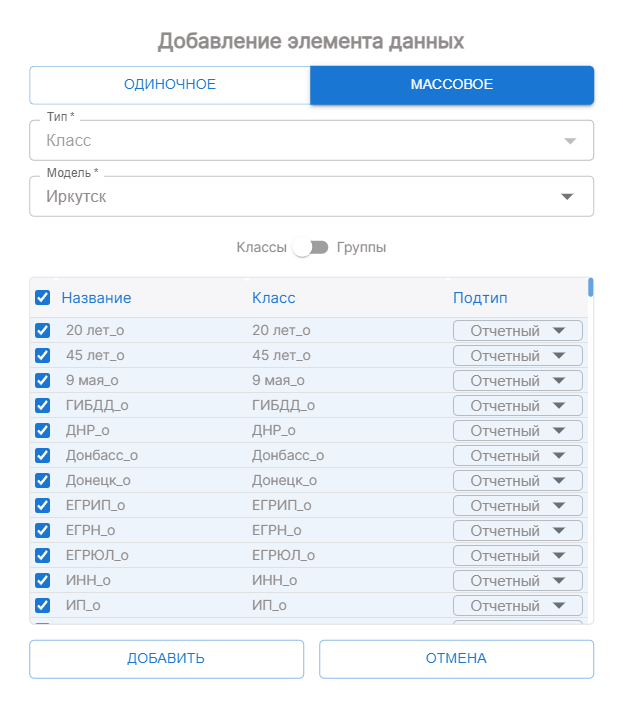Open Подтип dropdown for 9 мая_о
The image size is (623, 705).
[517, 380]
